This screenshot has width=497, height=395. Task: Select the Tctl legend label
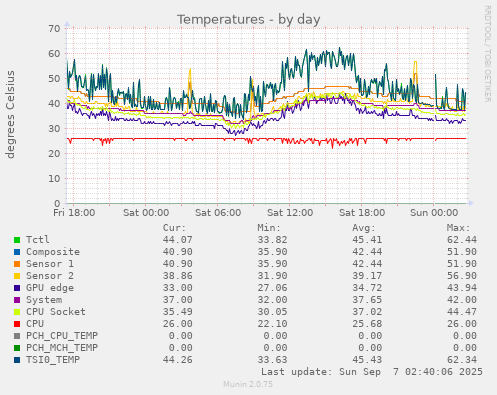pos(38,239)
